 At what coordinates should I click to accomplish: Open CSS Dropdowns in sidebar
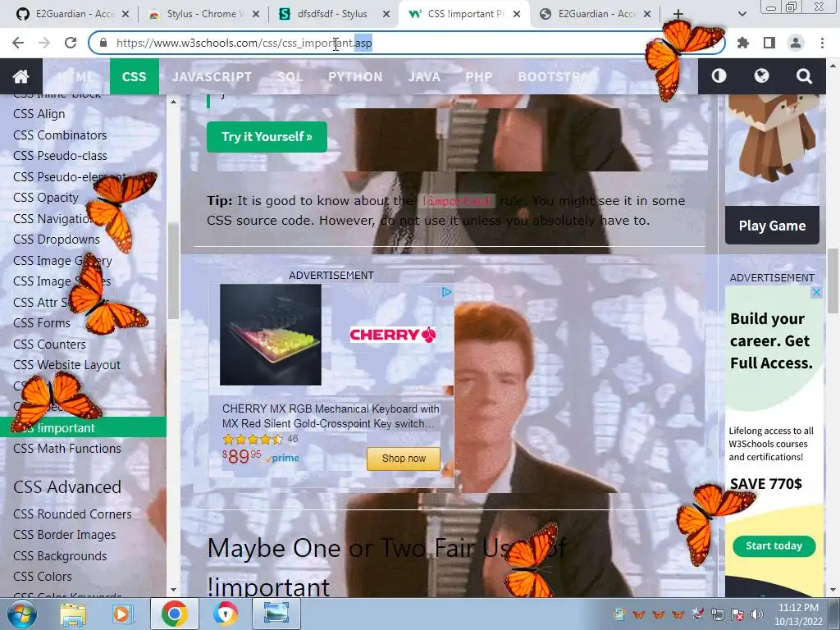coord(57,240)
